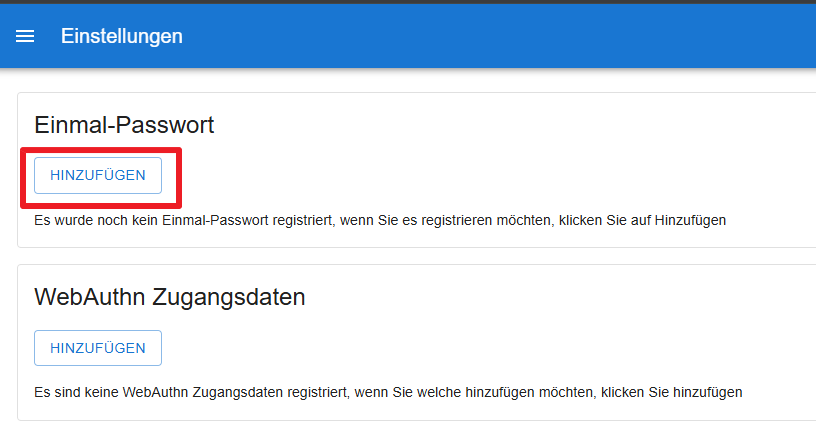The width and height of the screenshot is (816, 438).
Task: Open the hamburger navigation menu
Action: (x=25, y=36)
